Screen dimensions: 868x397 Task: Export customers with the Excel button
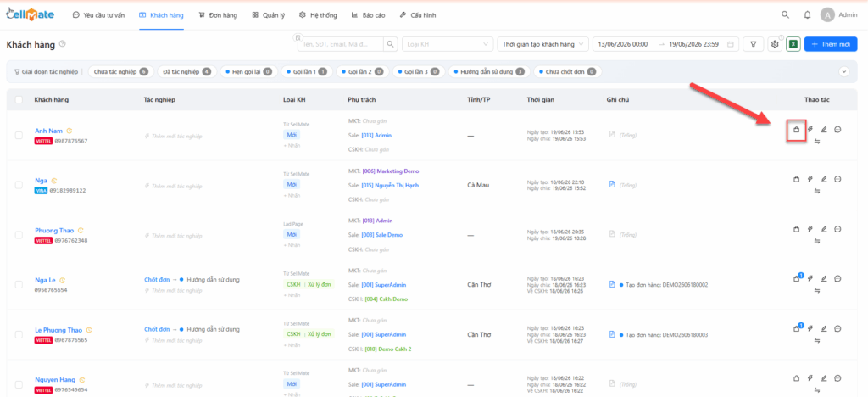coord(793,44)
